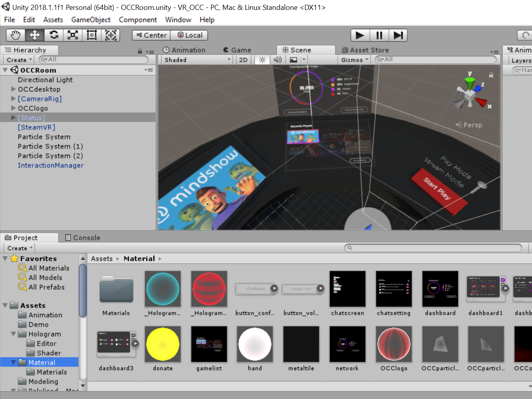Select All Materials favorite search
Screen dimensions: 532x399
coord(49,268)
